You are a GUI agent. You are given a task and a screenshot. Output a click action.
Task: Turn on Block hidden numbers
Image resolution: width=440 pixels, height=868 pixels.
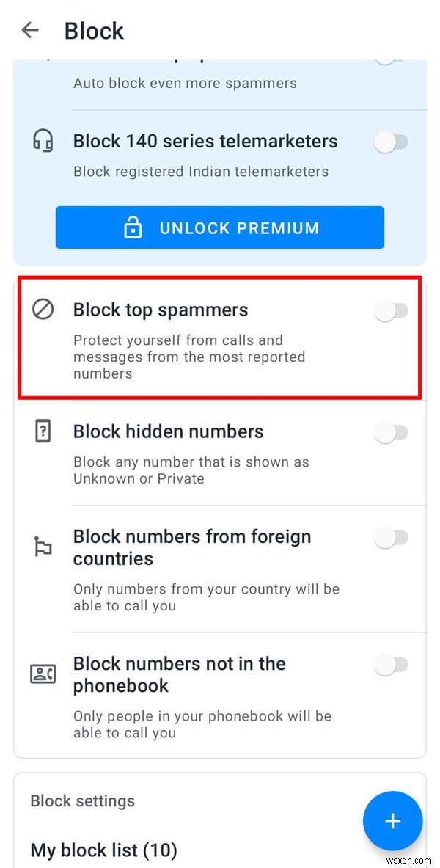(392, 433)
